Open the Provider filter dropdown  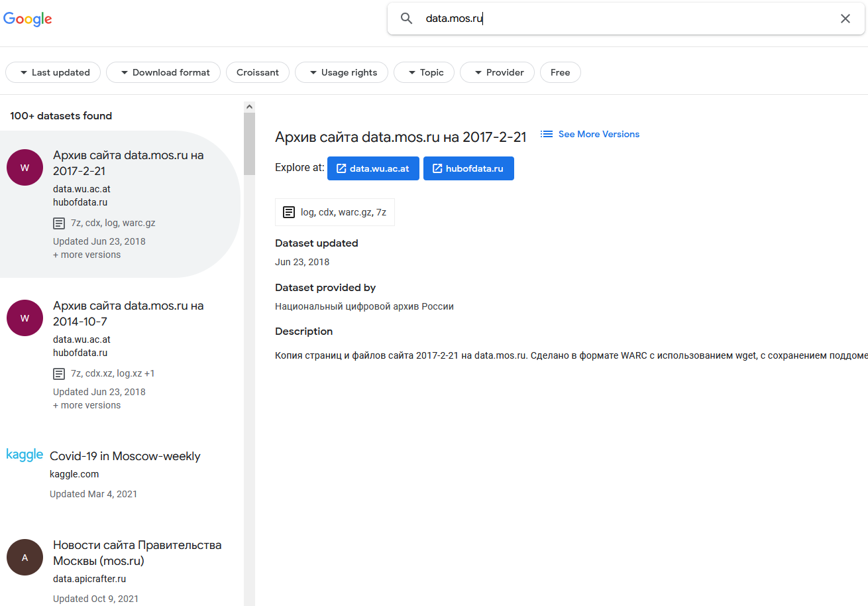497,72
